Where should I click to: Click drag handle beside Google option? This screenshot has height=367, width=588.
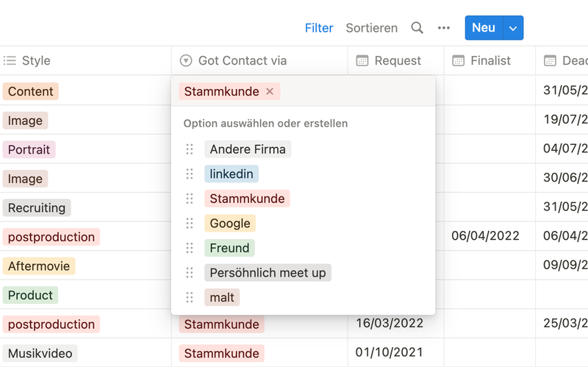click(190, 224)
